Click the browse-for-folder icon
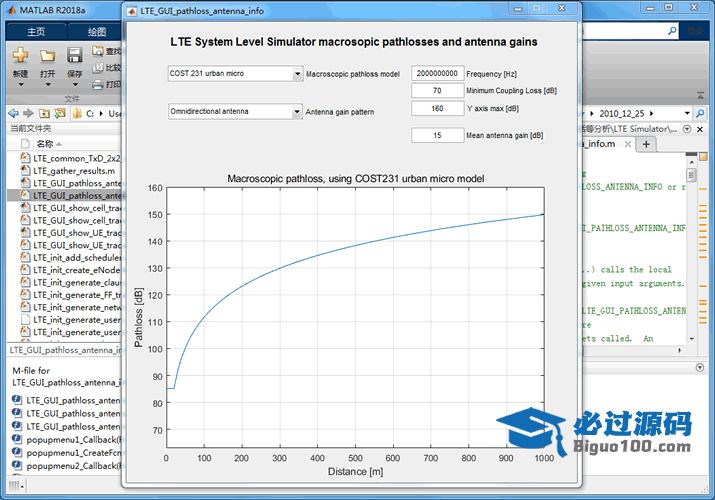 pyautogui.click(x=60, y=113)
